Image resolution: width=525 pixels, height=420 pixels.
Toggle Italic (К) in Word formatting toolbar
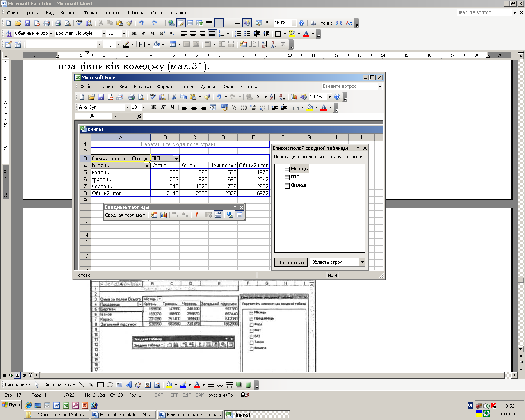pos(143,34)
